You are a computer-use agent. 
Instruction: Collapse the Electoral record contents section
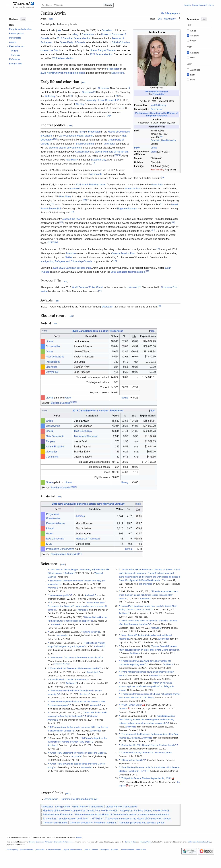[7, 46]
